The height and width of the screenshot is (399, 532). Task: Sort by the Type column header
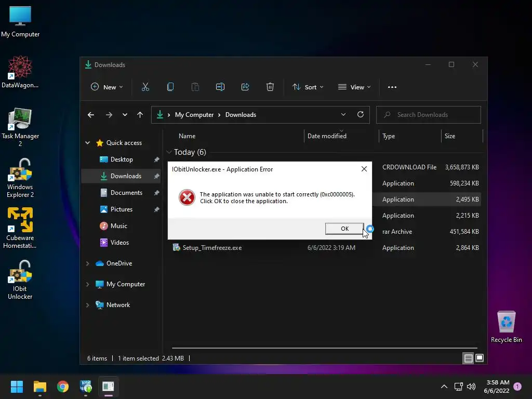point(389,136)
